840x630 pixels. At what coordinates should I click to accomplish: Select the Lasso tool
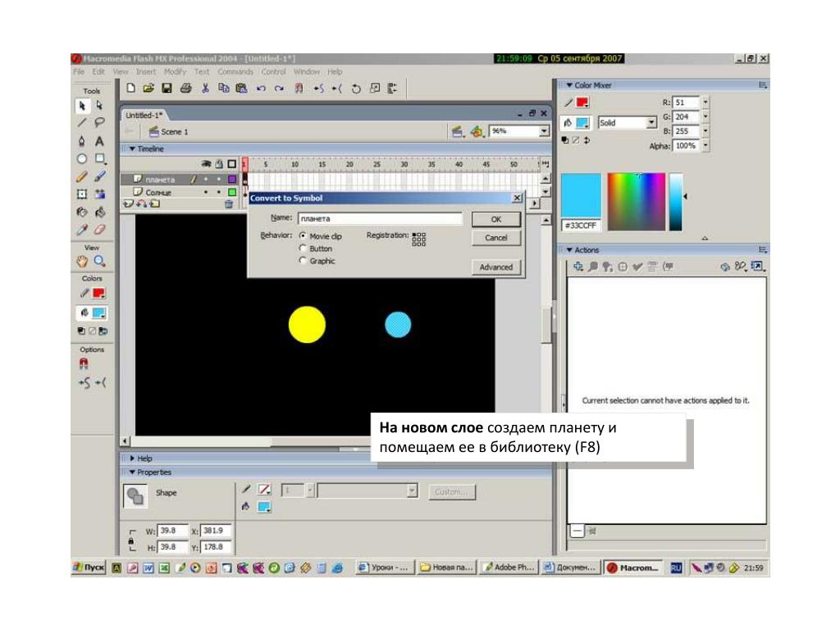pyautogui.click(x=99, y=123)
